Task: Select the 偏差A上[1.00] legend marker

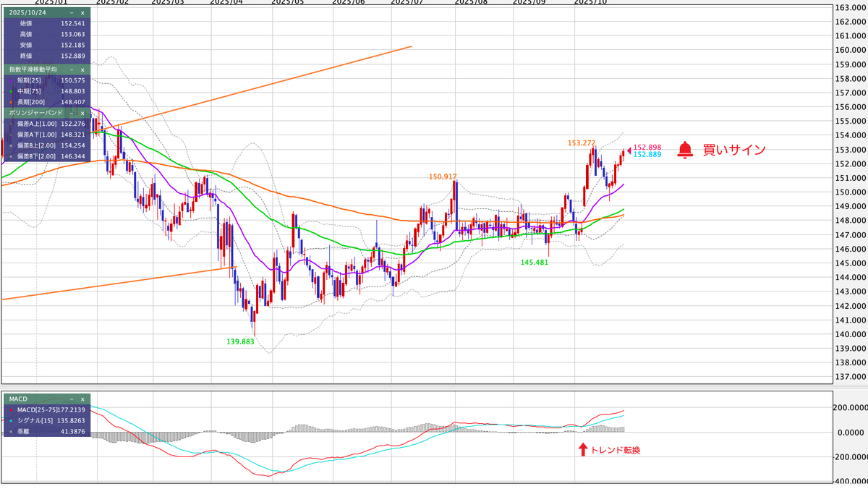Action: (11, 124)
